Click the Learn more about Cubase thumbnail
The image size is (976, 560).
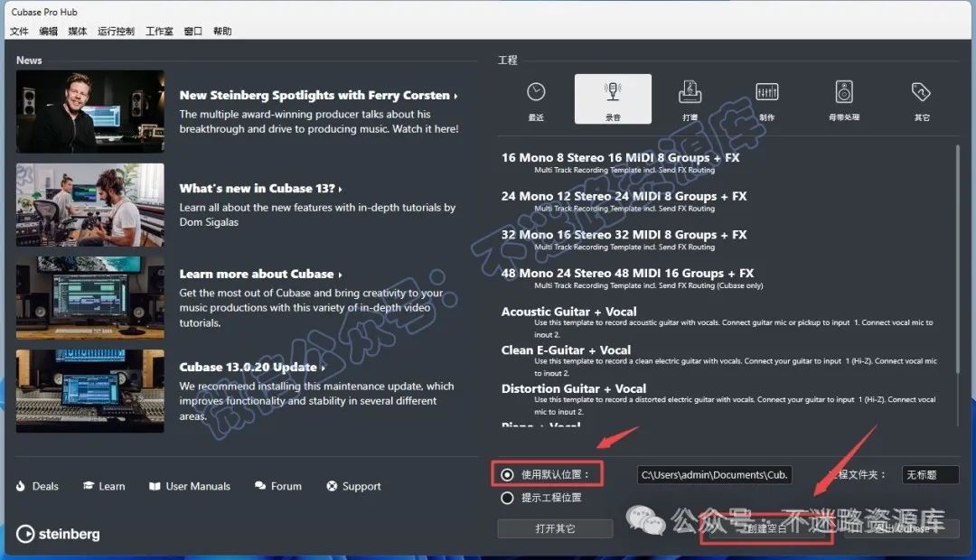[90, 298]
